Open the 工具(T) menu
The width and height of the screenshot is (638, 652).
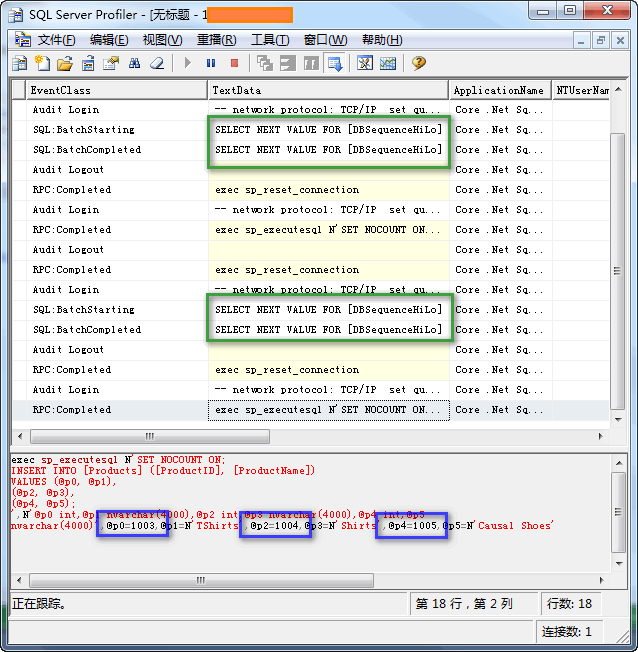click(x=270, y=40)
